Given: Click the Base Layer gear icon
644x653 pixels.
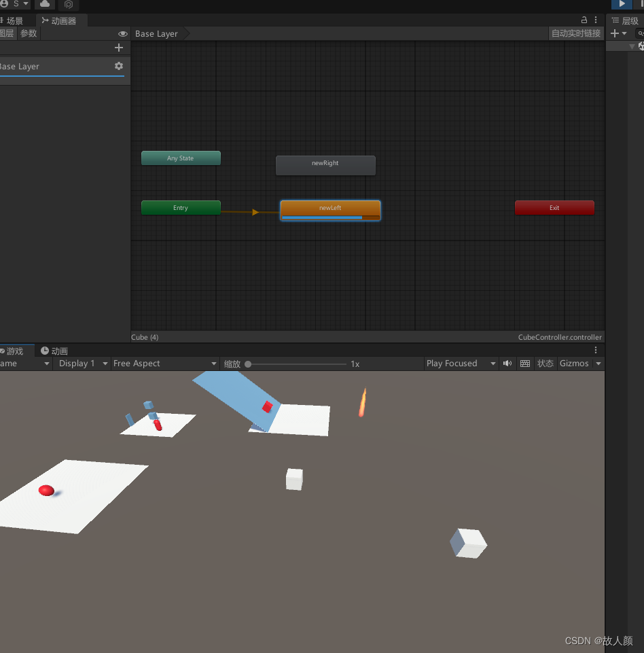Looking at the screenshot, I should 119,66.
